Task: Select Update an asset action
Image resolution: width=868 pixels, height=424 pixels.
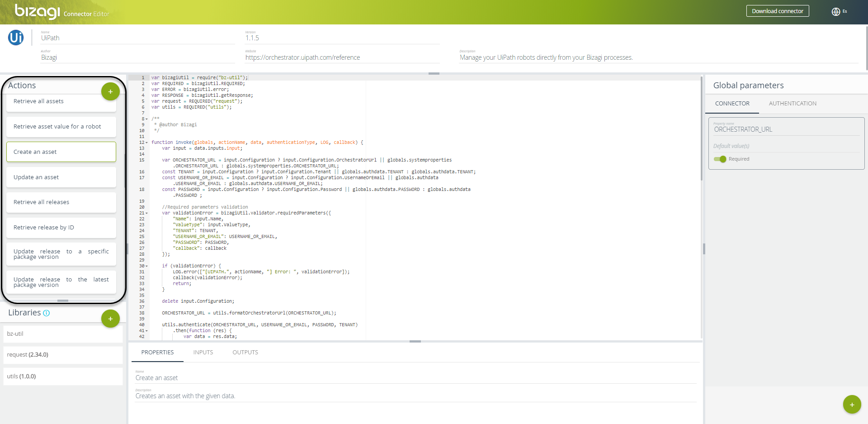Action: (61, 177)
